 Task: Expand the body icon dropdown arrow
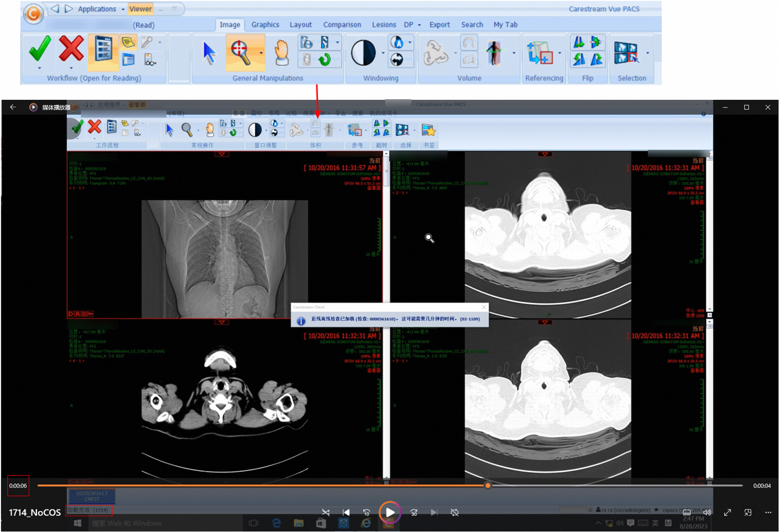click(514, 53)
